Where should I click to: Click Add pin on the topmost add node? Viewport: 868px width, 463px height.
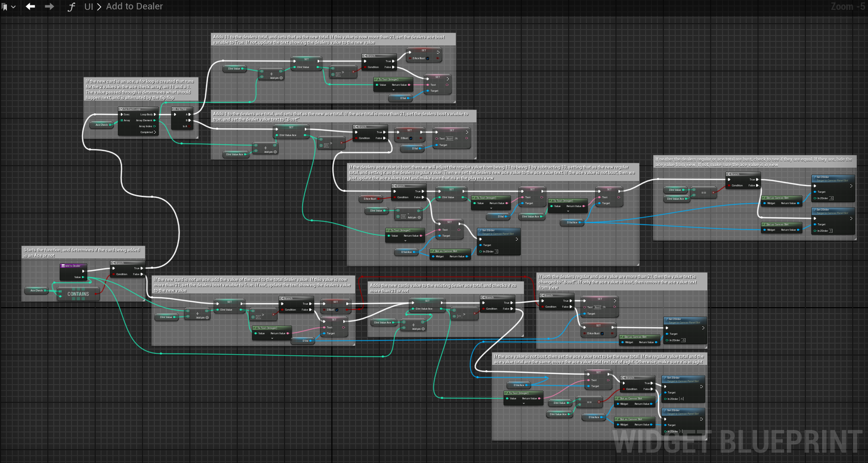[276, 78]
